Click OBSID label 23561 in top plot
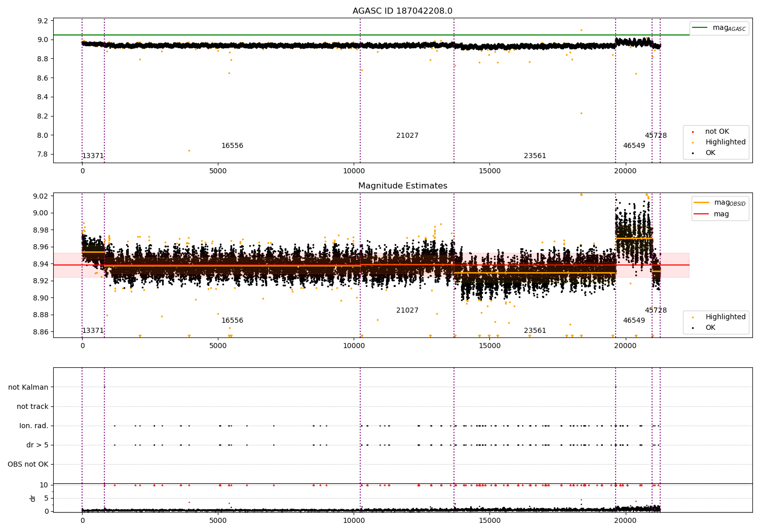 (x=535, y=156)
